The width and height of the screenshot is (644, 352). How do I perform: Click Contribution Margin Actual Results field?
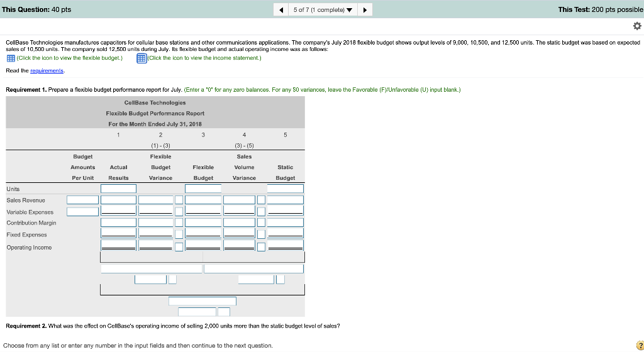118,223
